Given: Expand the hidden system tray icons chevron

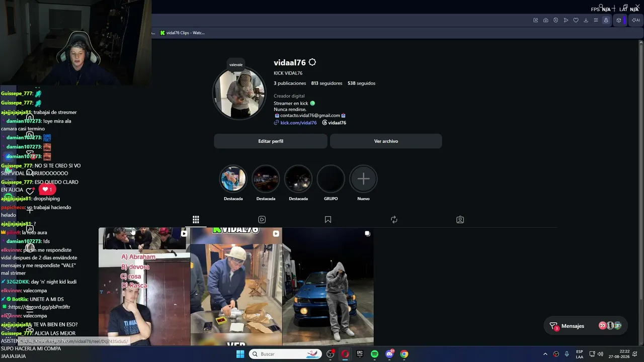Looking at the screenshot, I should 545,354.
